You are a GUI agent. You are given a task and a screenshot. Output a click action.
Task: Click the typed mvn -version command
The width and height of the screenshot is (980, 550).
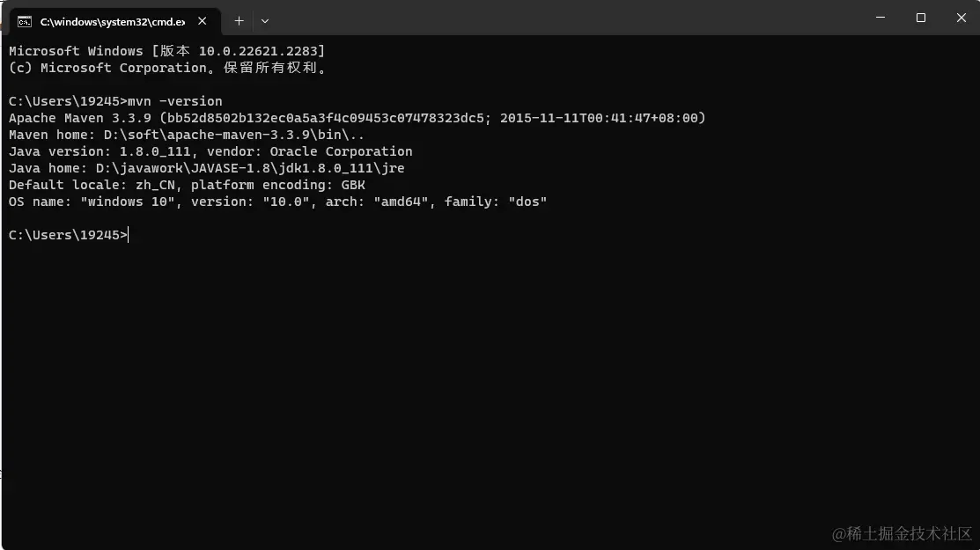(175, 101)
